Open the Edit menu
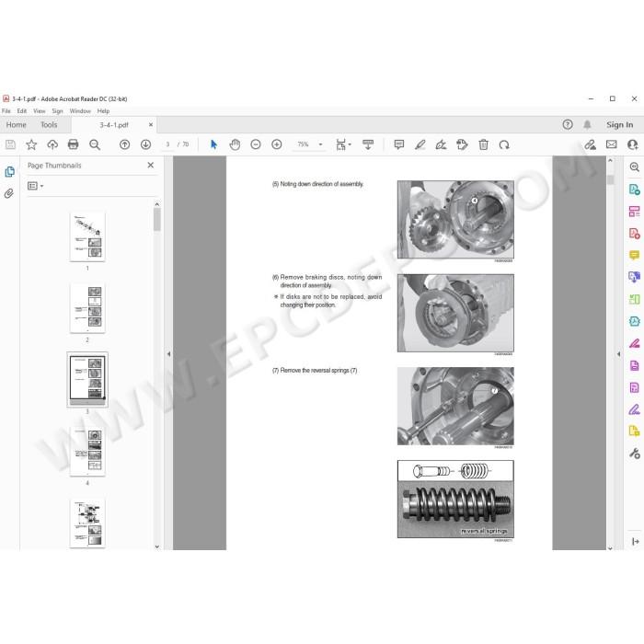644x644 pixels. point(22,111)
